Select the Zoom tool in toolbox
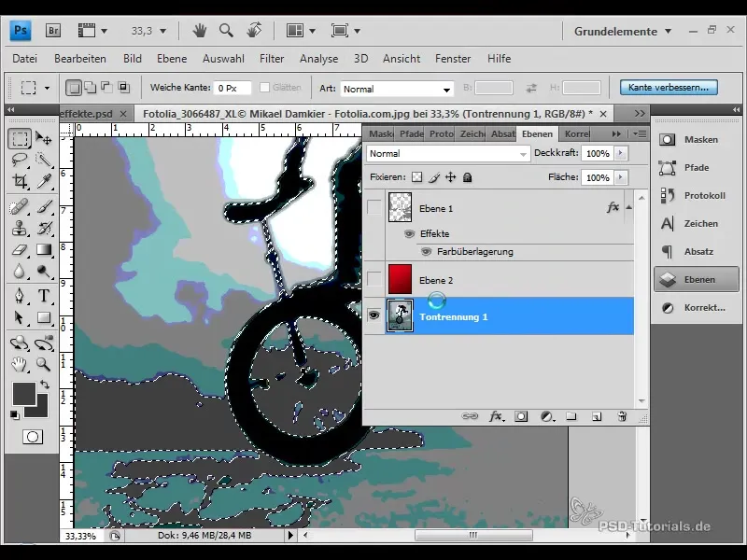Viewport: 747px width, 560px height. pos(43,364)
